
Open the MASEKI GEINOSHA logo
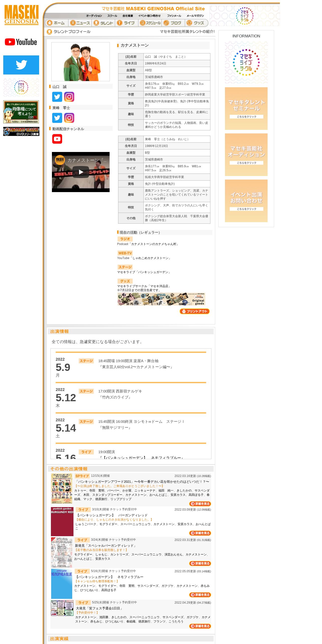tap(22, 15)
